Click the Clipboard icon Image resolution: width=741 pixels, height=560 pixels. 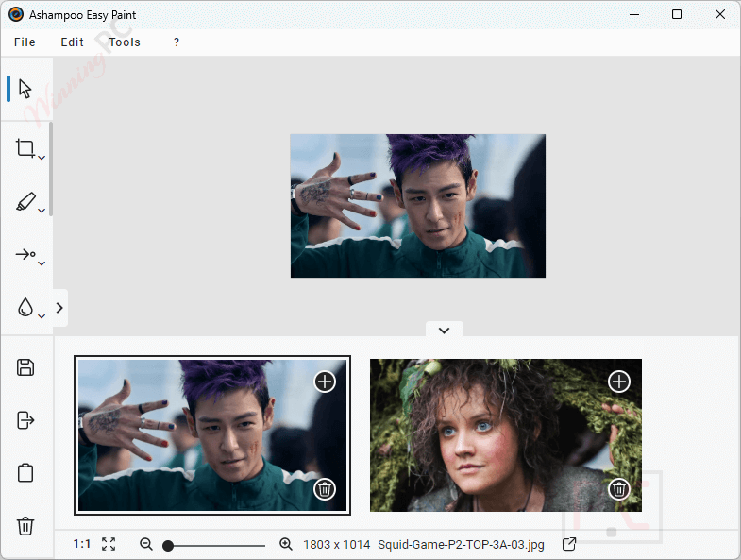[x=25, y=472]
